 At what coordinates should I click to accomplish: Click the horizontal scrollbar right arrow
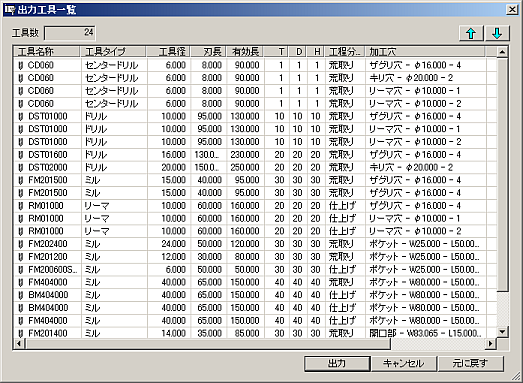coord(490,343)
